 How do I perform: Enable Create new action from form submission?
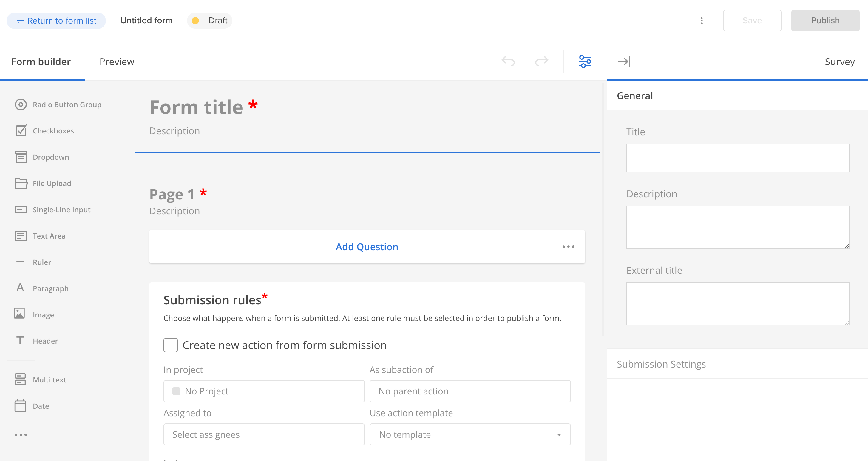pyautogui.click(x=171, y=345)
